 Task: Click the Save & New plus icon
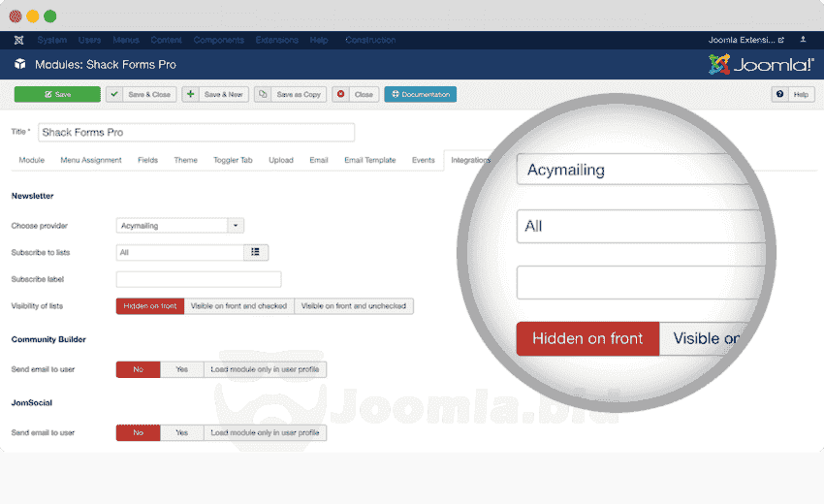pos(190,94)
